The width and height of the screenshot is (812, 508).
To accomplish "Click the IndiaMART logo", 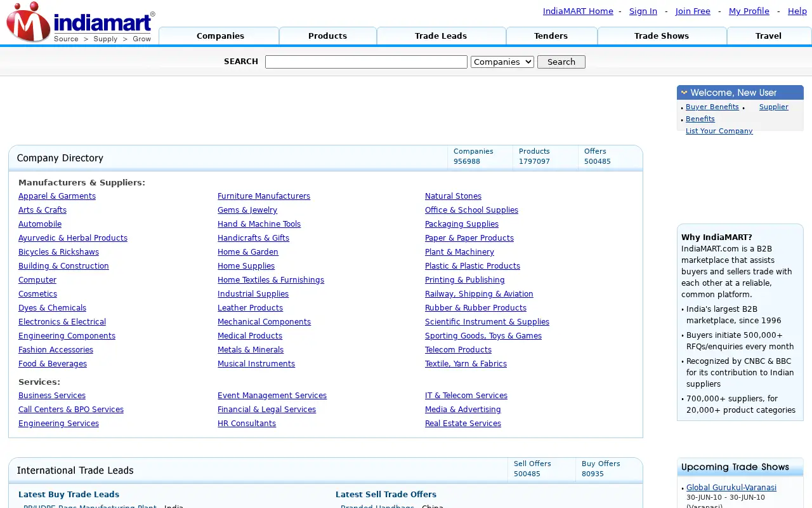I will [81, 23].
